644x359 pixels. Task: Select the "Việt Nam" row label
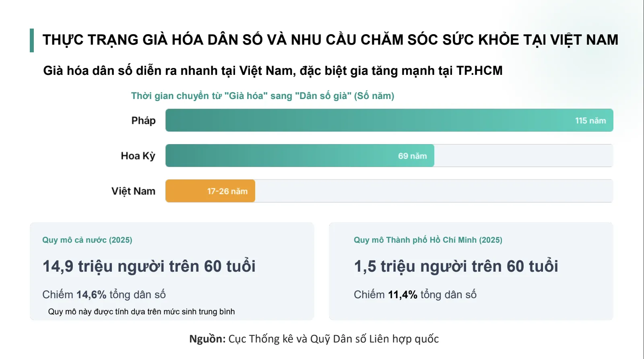[x=133, y=191]
